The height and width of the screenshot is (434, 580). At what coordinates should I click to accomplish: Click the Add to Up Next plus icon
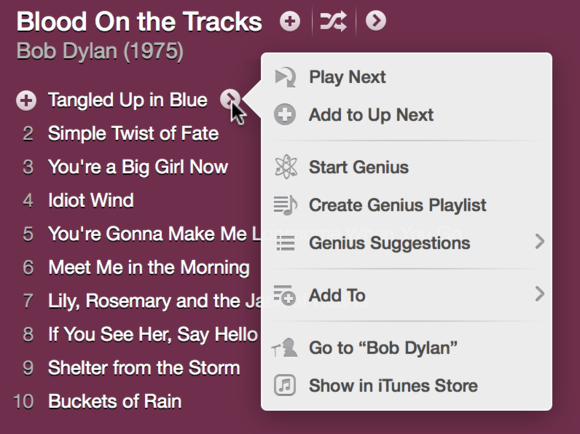(284, 114)
